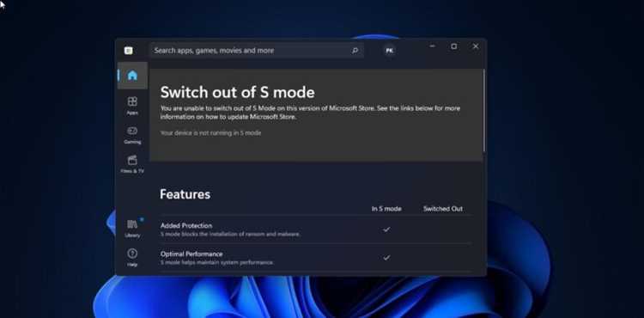Click the checkmark in Optimal Performance row
The image size is (644, 318).
(386, 258)
